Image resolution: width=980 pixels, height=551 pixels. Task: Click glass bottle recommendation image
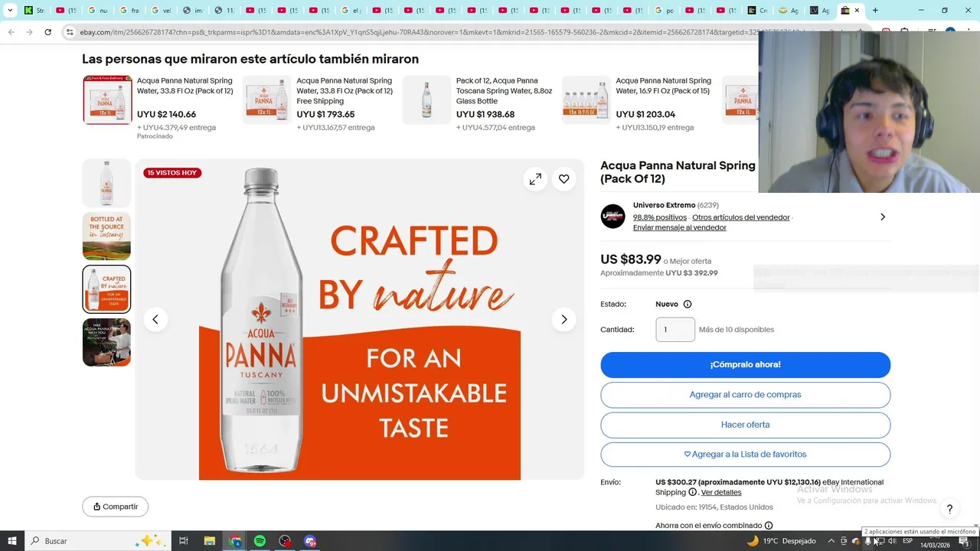[426, 99]
